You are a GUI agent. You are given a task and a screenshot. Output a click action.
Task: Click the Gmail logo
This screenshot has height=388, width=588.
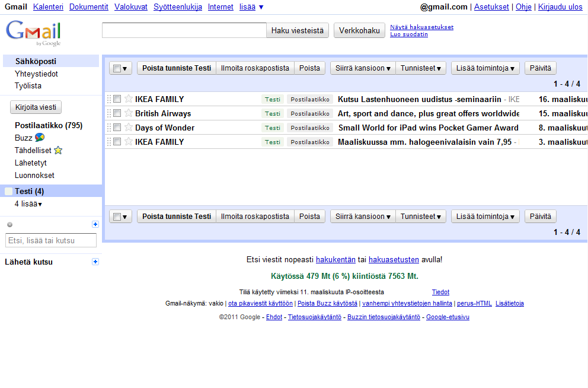[33, 33]
